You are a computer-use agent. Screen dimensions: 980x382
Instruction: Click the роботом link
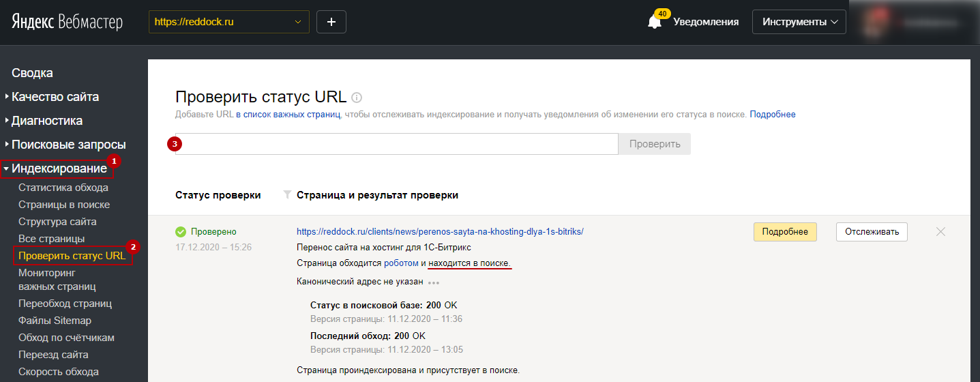(x=401, y=263)
